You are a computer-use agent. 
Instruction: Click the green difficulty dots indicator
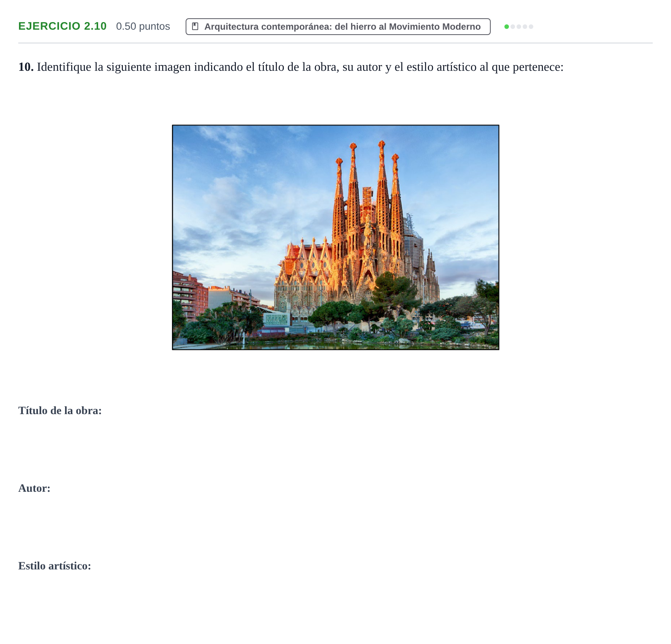click(518, 27)
